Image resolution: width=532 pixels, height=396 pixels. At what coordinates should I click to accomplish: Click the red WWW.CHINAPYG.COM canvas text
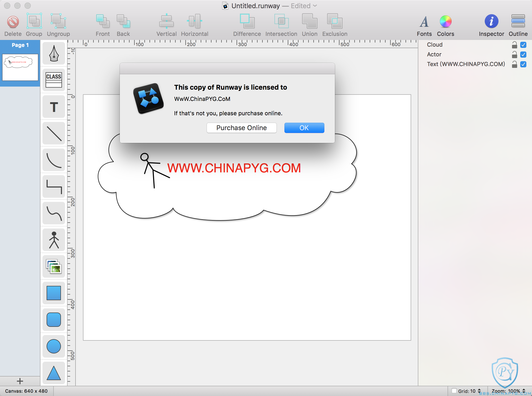(x=234, y=168)
